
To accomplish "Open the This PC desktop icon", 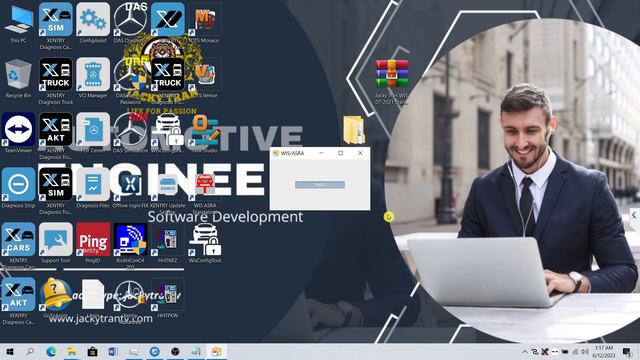I will [x=18, y=20].
